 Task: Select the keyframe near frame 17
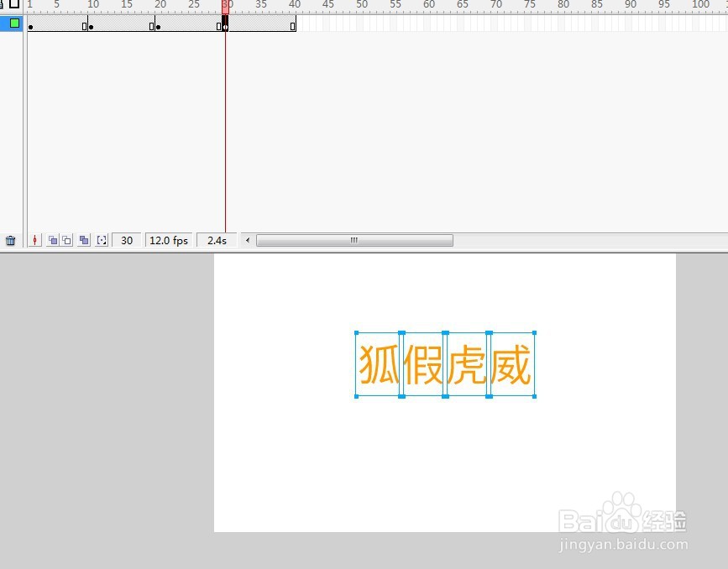pyautogui.click(x=157, y=24)
